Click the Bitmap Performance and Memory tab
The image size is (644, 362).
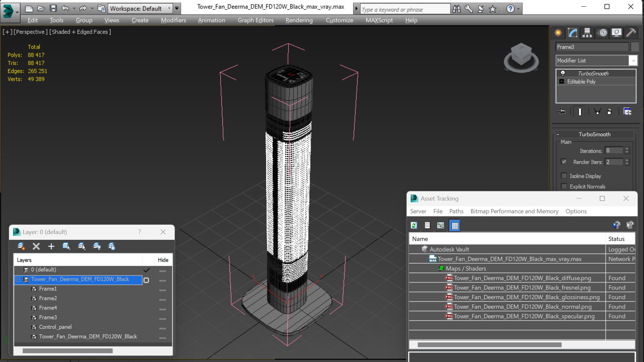click(x=514, y=211)
